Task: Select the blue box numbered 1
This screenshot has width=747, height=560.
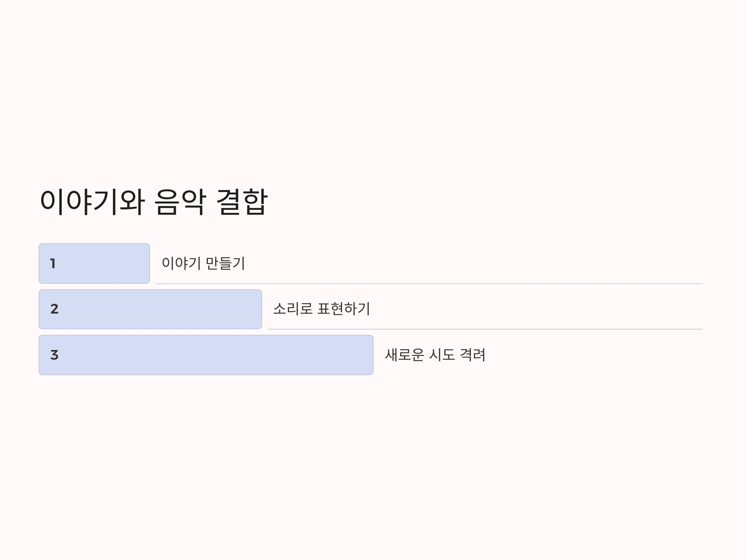Action: (94, 264)
